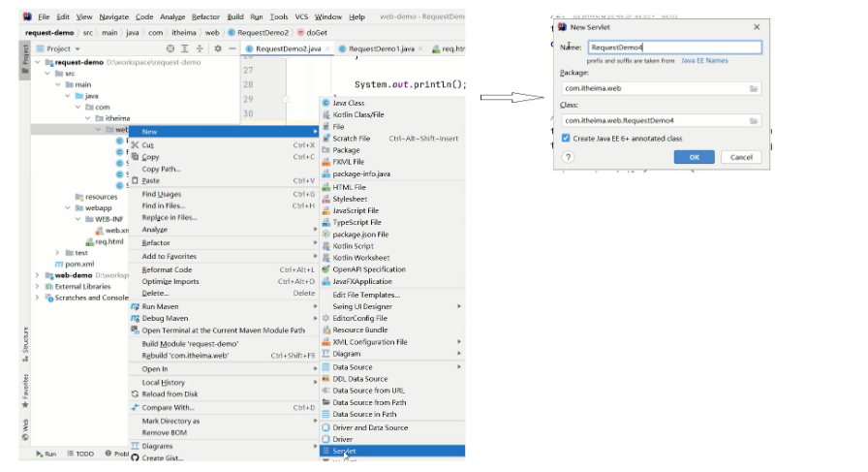The width and height of the screenshot is (868, 472).
Task: Click the Package input field
Action: 661,88
